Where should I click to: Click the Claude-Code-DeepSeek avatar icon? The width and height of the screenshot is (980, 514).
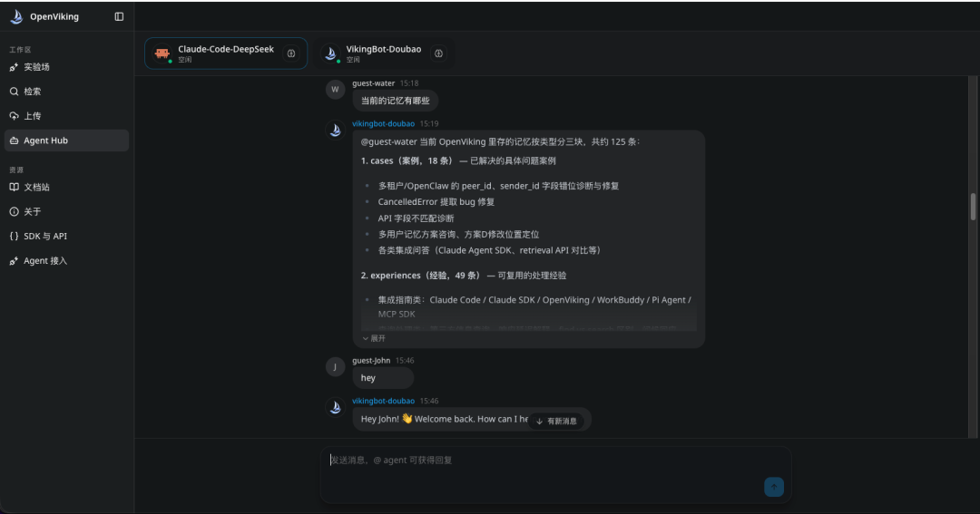162,53
